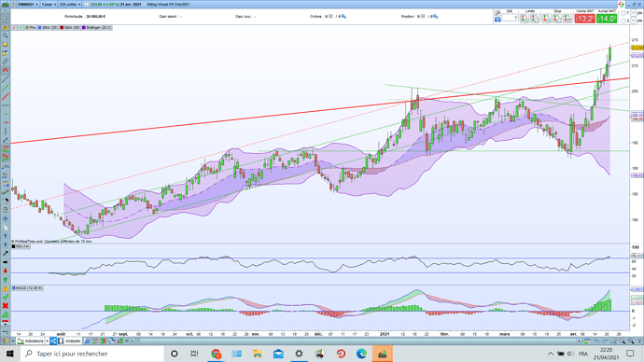Enable the S (stop) checkbox
The width and height of the screenshot is (644, 362).
pos(623,21)
